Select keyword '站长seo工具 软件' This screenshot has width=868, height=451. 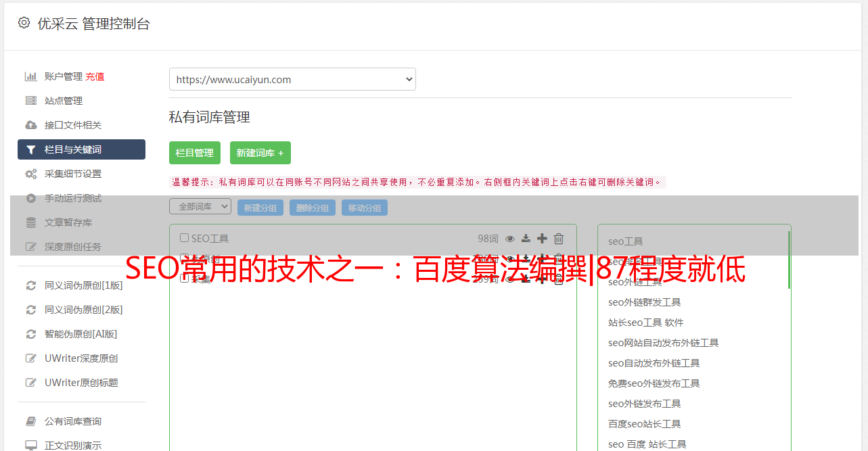646,323
